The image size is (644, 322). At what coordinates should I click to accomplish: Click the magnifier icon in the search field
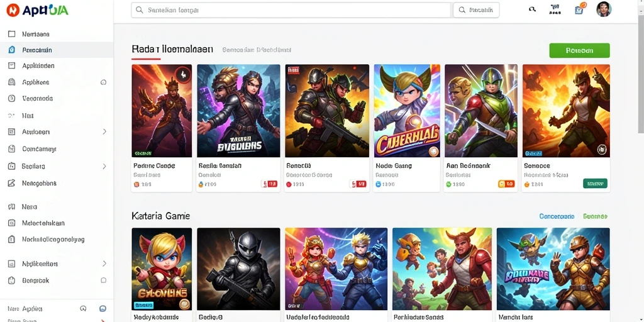tap(139, 10)
